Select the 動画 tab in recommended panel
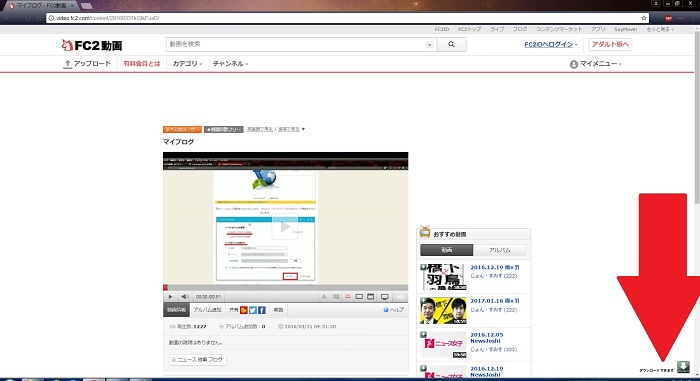The height and width of the screenshot is (381, 700). point(446,250)
